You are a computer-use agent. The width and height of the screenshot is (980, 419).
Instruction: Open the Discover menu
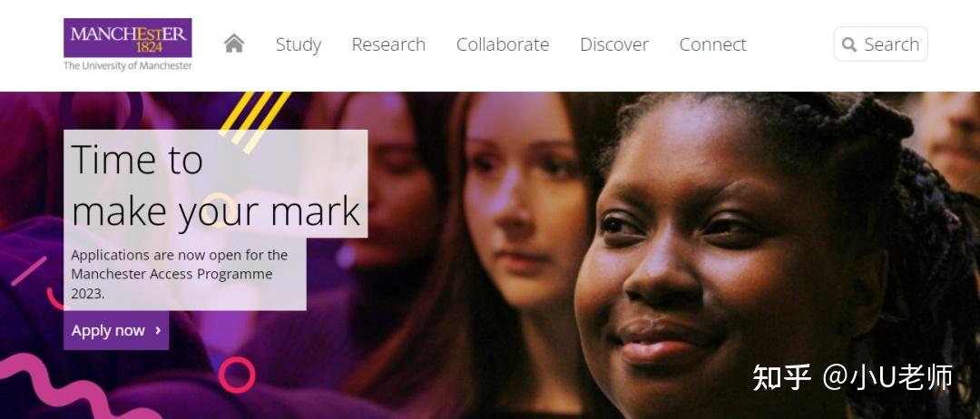[614, 44]
